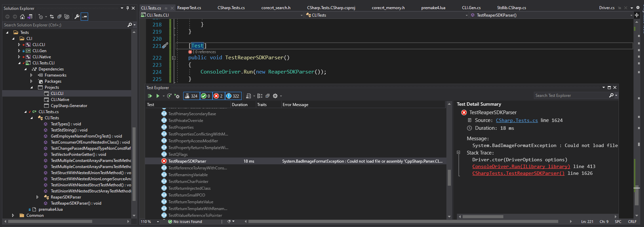644x227 pixels.
Task: Open the 110 % zoom level dropdown
Action: coord(158,222)
